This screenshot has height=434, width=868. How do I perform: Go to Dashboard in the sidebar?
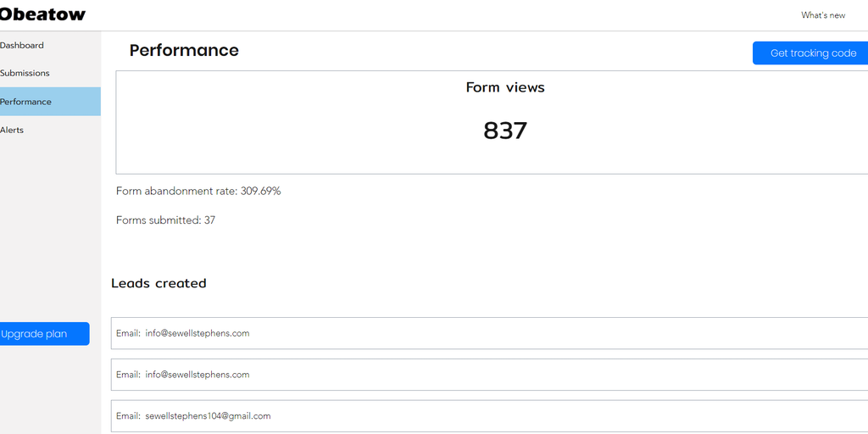(x=22, y=46)
